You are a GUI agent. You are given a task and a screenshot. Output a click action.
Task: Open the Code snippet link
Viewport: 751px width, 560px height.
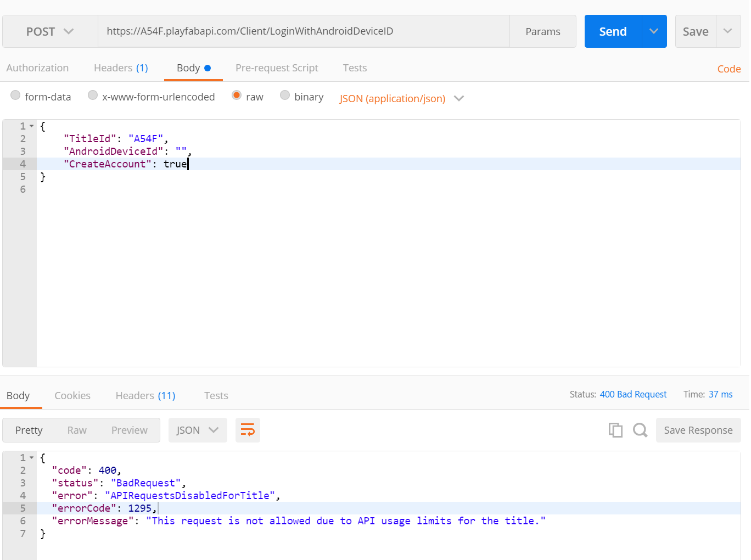point(729,69)
